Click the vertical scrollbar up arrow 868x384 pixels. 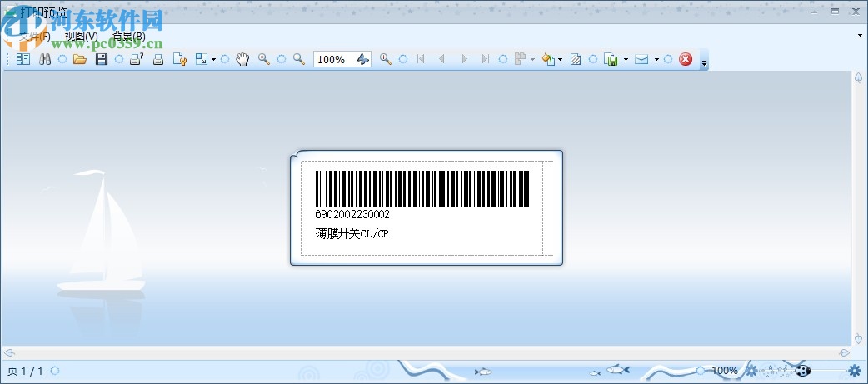[x=859, y=77]
